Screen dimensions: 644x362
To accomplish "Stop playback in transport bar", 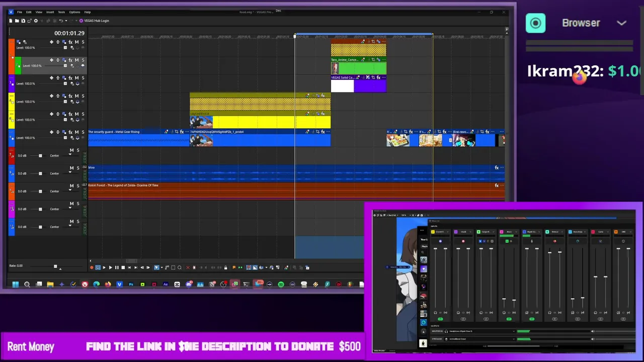I will [x=123, y=267].
